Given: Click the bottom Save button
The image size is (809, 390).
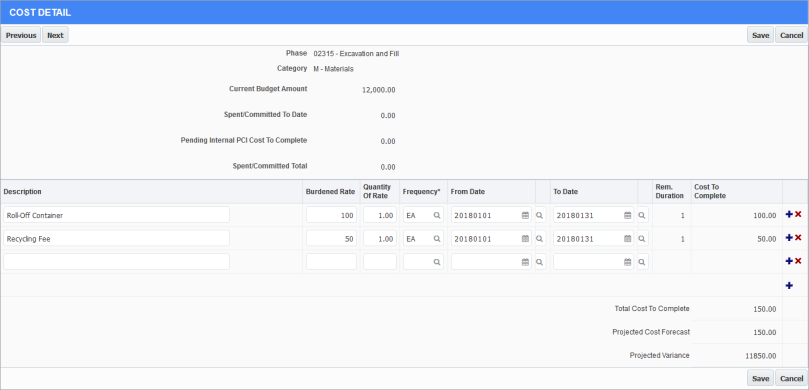Looking at the screenshot, I should [761, 378].
